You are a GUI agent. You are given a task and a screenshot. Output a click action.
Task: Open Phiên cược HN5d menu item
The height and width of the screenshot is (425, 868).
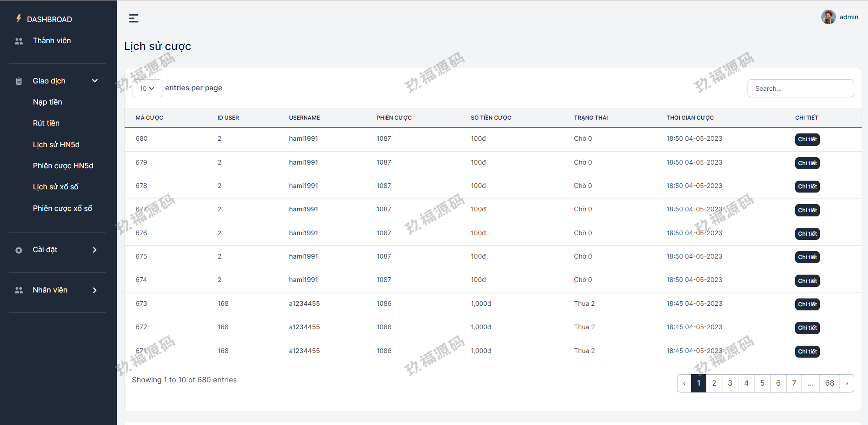point(63,166)
